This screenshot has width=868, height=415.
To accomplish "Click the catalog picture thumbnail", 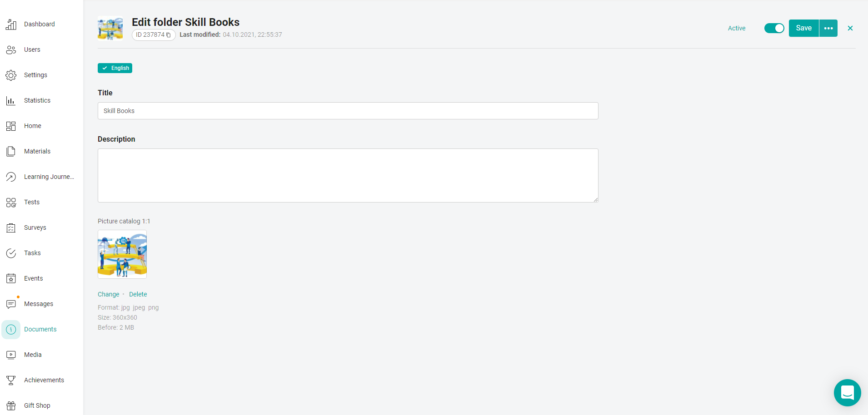I will (x=122, y=254).
